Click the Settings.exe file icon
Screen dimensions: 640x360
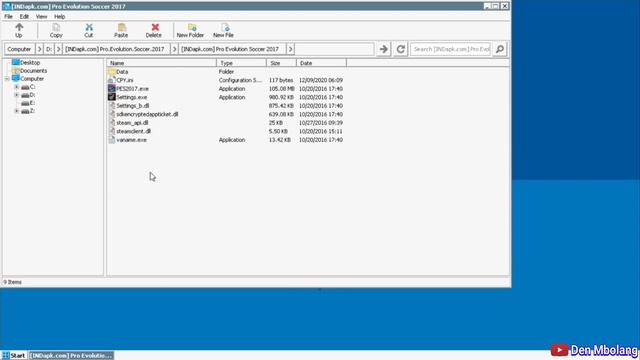(x=111, y=97)
